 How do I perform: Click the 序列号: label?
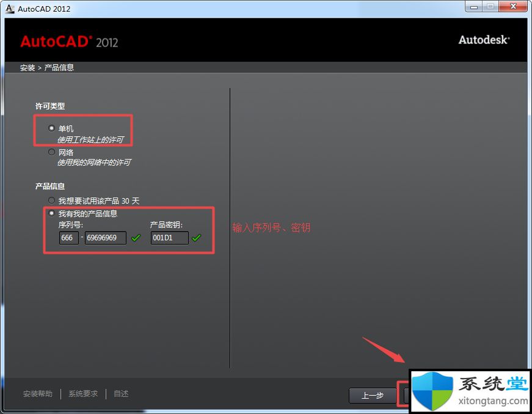click(x=71, y=225)
